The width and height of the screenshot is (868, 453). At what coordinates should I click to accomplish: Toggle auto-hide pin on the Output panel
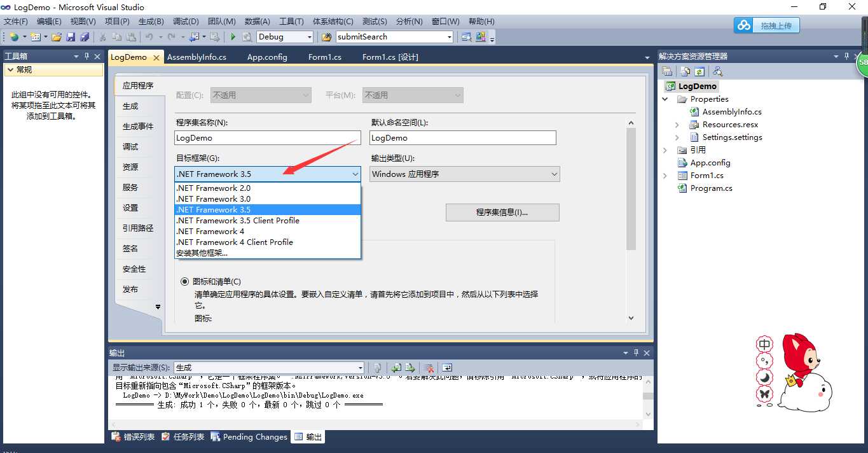click(636, 352)
